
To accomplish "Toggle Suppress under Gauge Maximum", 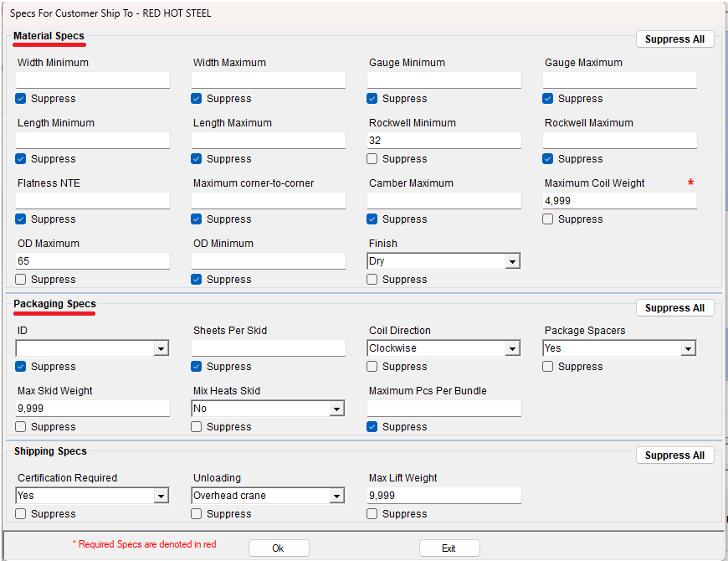I will pos(548,99).
